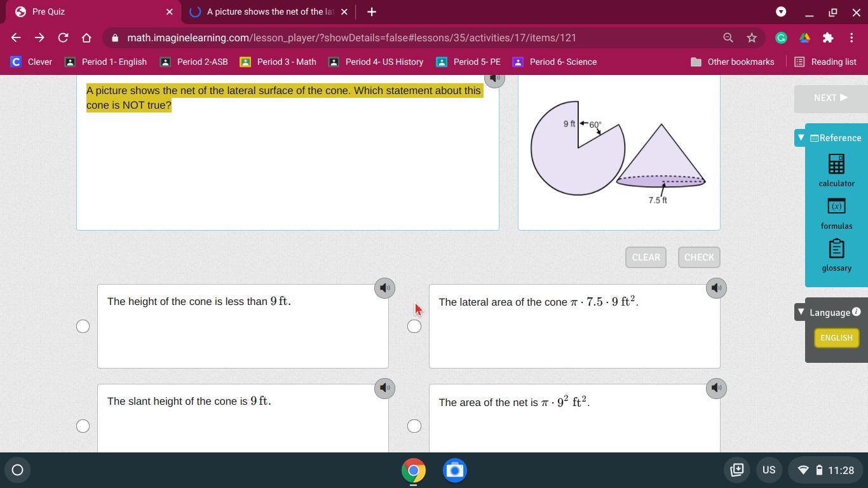Close the cone net picture tab
This screenshot has width=868, height=488.
tap(344, 11)
